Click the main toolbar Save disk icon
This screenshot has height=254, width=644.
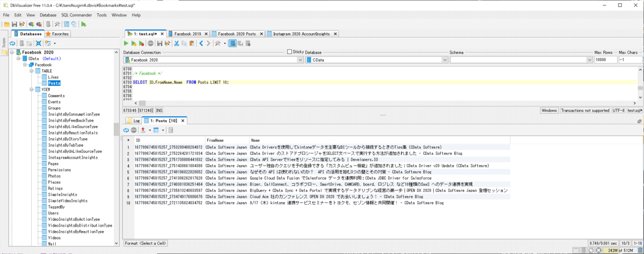tap(14, 24)
